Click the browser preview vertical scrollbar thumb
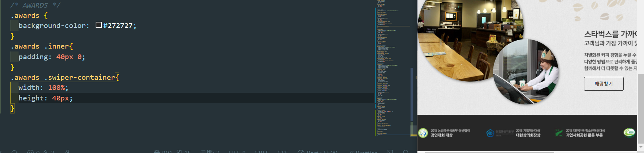Image resolution: width=644 pixels, height=153 pixels. (641, 109)
